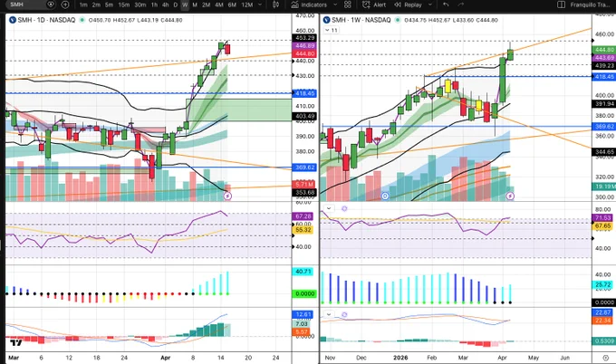
Task: Click the Apr date label on daily time axis
Action: pyautogui.click(x=166, y=358)
